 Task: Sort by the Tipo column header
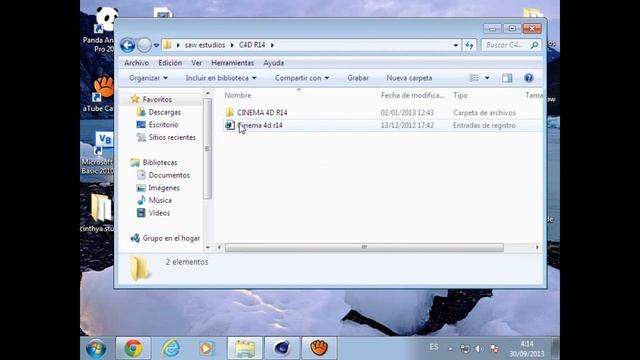click(x=460, y=95)
